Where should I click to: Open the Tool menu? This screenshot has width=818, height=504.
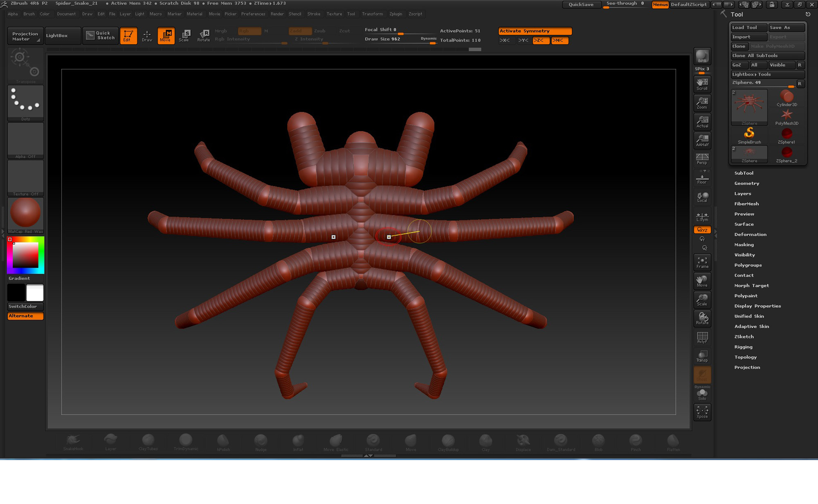(x=351, y=13)
